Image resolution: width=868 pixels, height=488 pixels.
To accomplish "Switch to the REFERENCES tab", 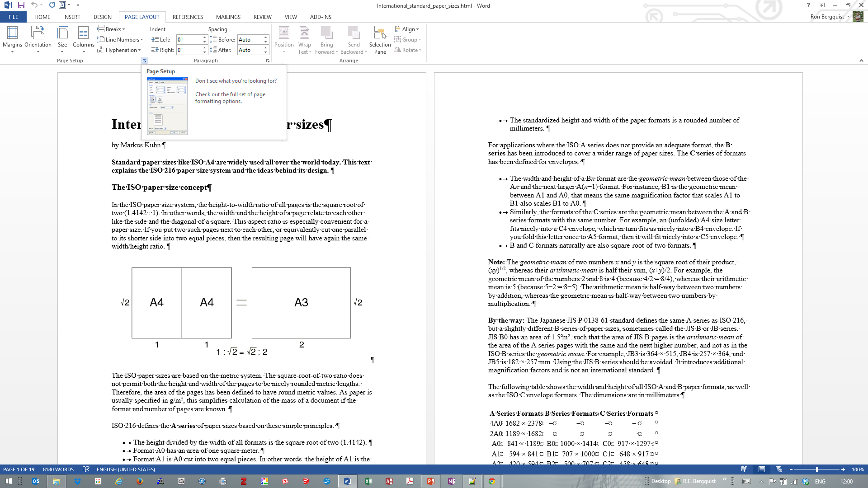I will click(x=188, y=17).
